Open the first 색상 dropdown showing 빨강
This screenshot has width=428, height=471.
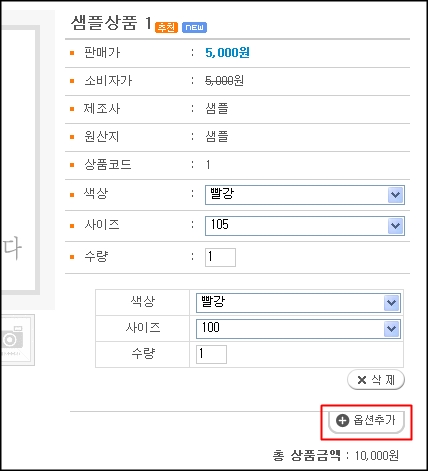click(x=305, y=195)
